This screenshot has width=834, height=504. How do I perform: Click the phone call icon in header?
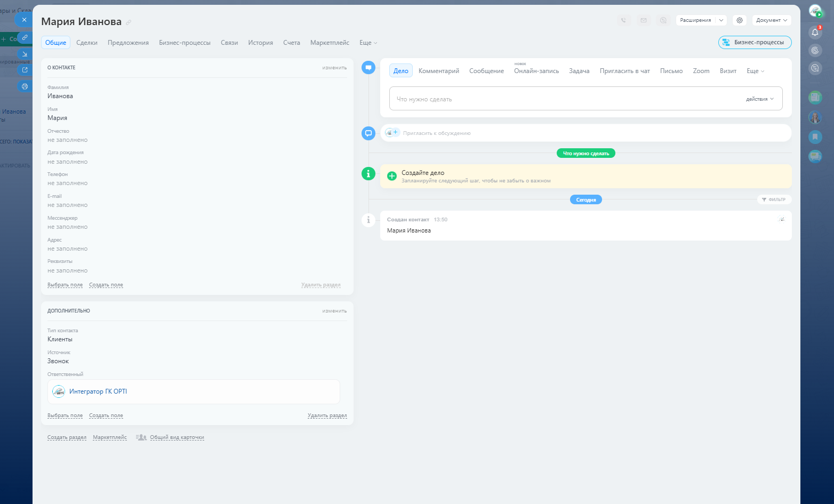coord(623,20)
